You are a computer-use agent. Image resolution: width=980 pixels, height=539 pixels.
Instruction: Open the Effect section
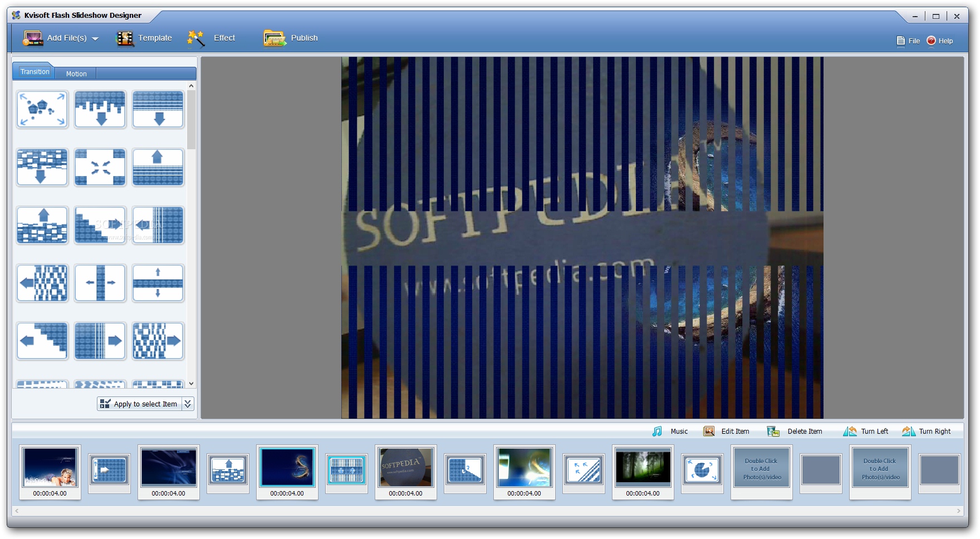pyautogui.click(x=211, y=38)
